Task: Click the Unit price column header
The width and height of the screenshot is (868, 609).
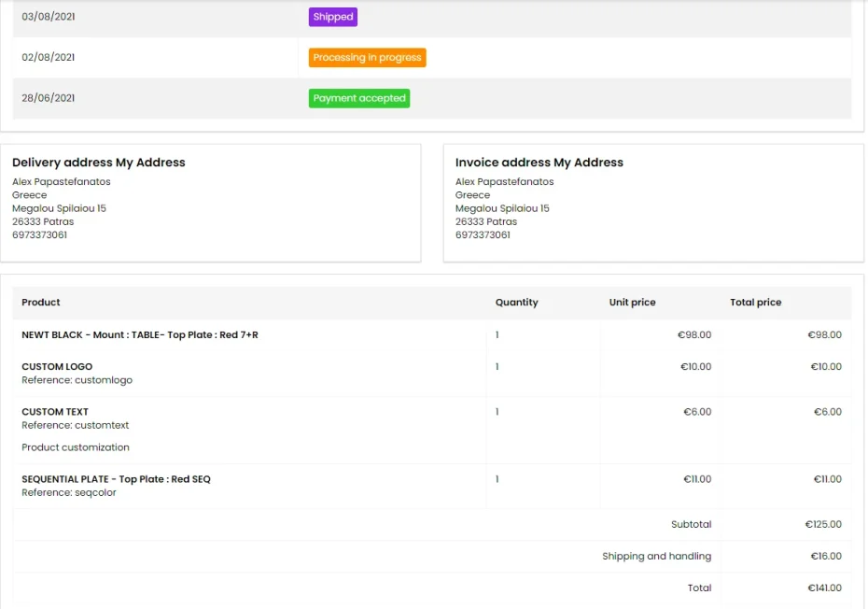Action: pos(632,302)
